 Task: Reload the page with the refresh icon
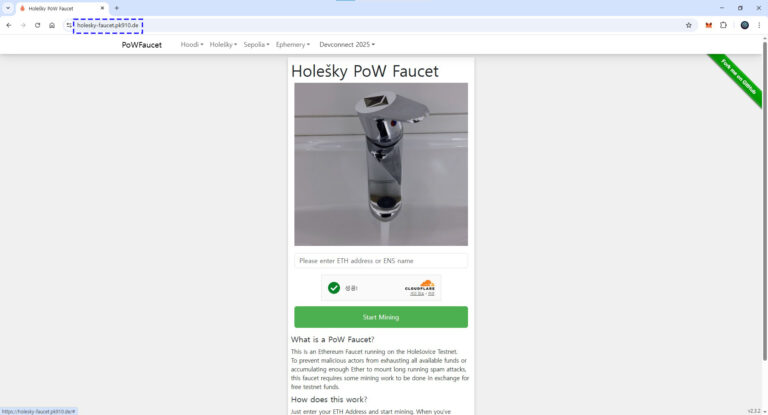(x=37, y=25)
